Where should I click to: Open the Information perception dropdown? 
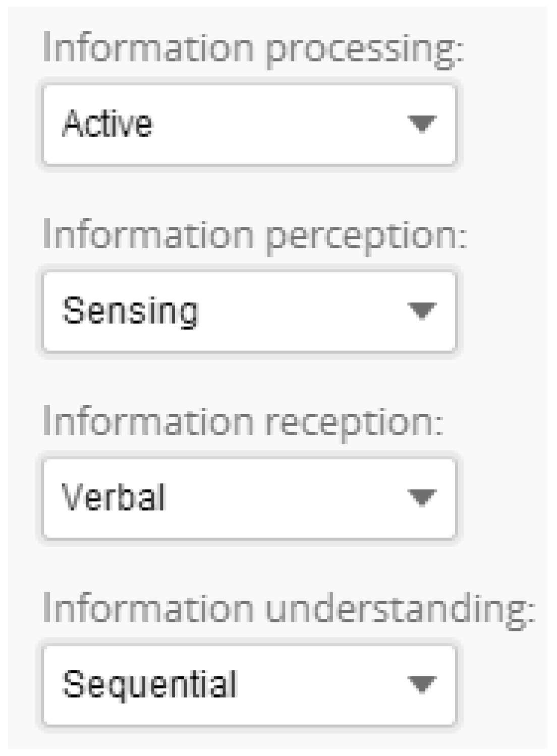(x=249, y=311)
